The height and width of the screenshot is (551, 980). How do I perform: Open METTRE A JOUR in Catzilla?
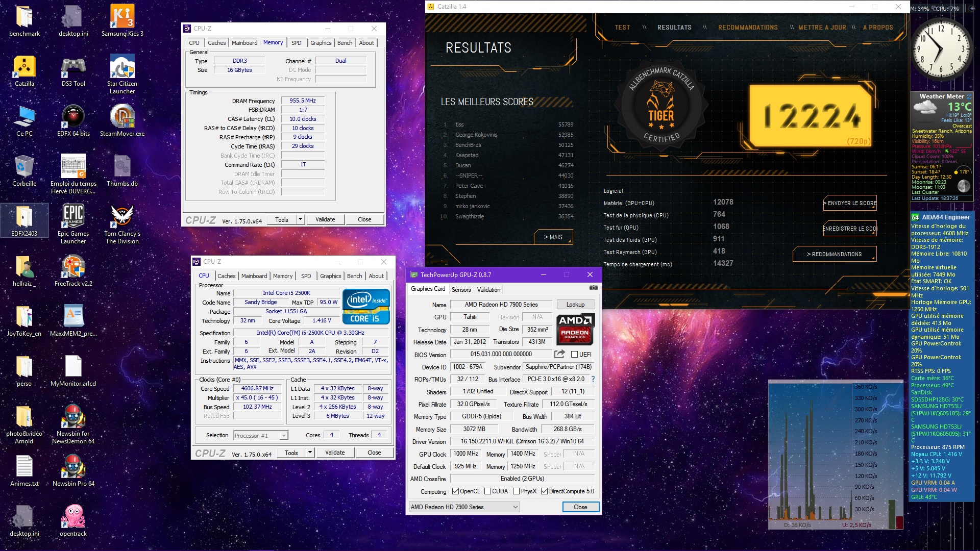[x=822, y=28]
